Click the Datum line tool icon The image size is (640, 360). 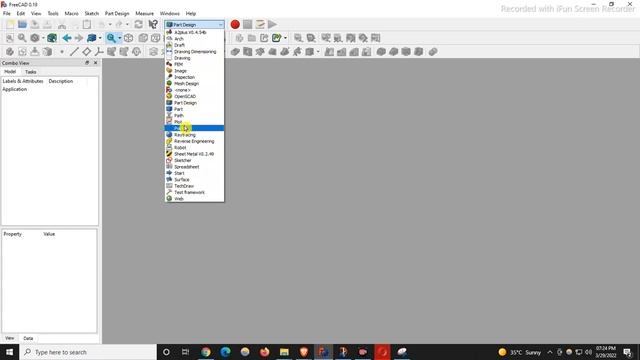click(x=74, y=52)
